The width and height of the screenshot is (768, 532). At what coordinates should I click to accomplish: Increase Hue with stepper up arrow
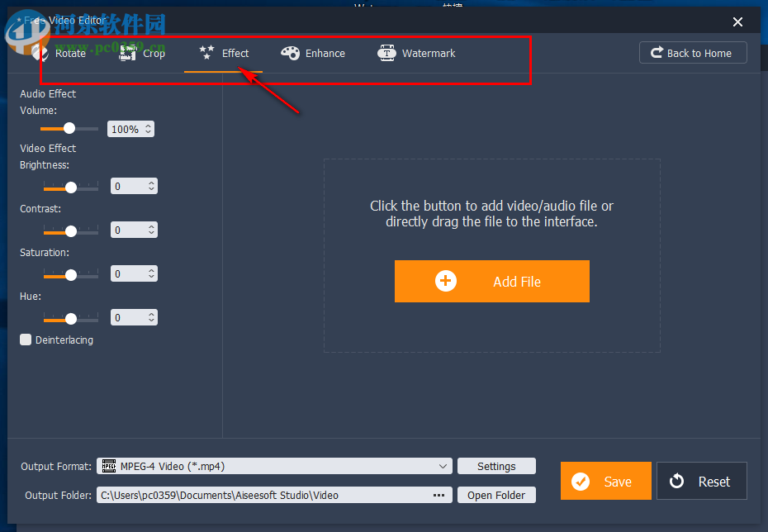(151, 314)
